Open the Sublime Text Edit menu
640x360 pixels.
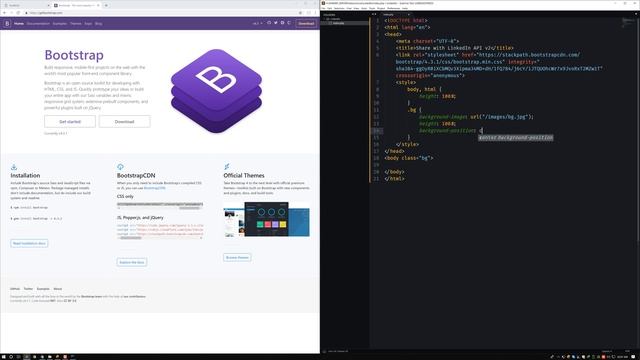tap(330, 8)
